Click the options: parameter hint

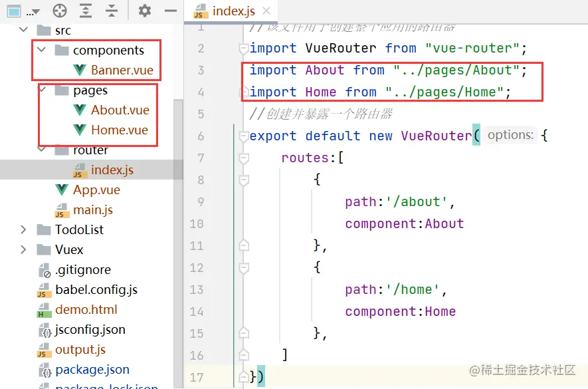coord(510,135)
